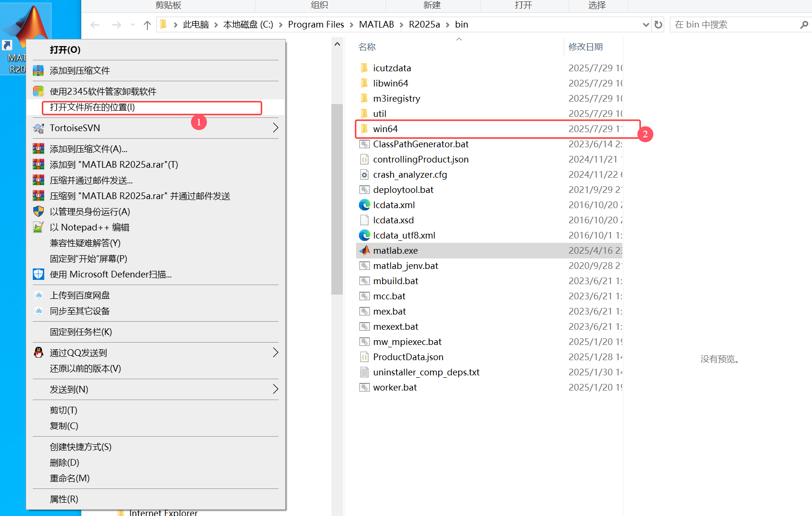Click the magnifier icon in the search box
Viewport: 812px width, 516px height.
point(803,25)
